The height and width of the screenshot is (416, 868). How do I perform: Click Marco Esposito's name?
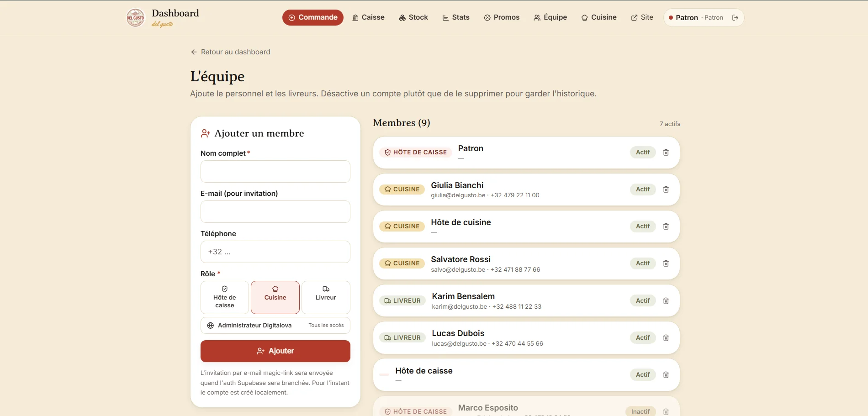coord(488,408)
